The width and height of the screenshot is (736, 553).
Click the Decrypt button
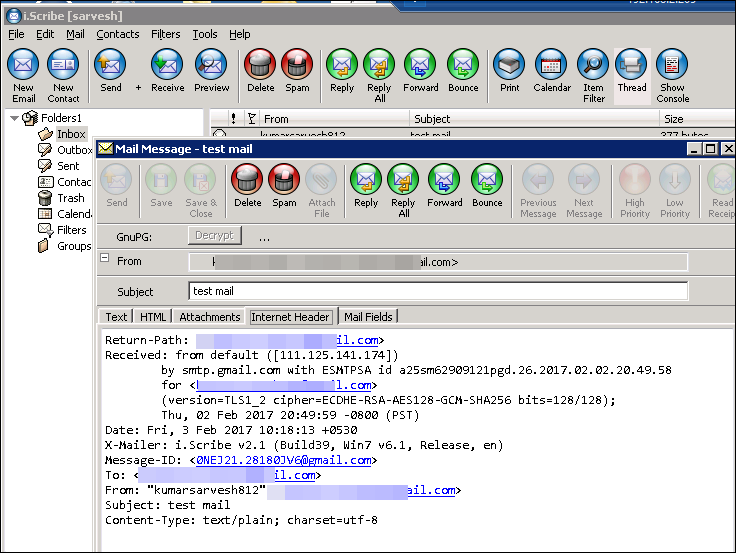click(215, 235)
